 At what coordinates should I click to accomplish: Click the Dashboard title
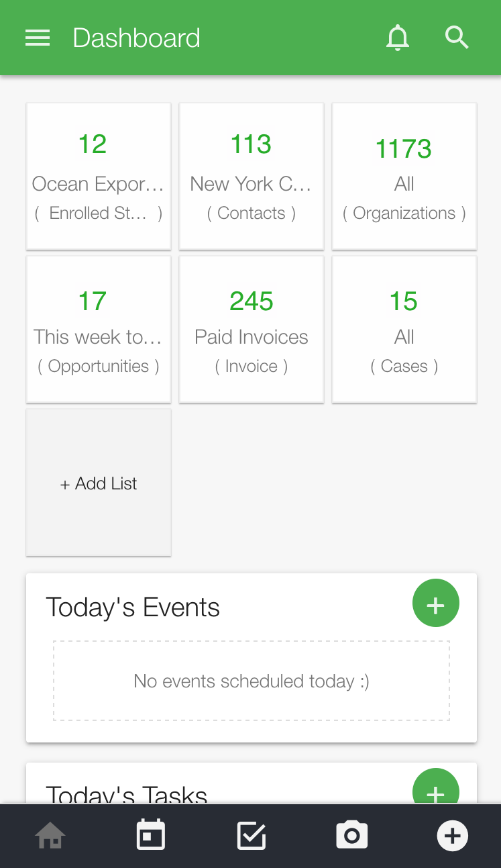pyautogui.click(x=137, y=38)
